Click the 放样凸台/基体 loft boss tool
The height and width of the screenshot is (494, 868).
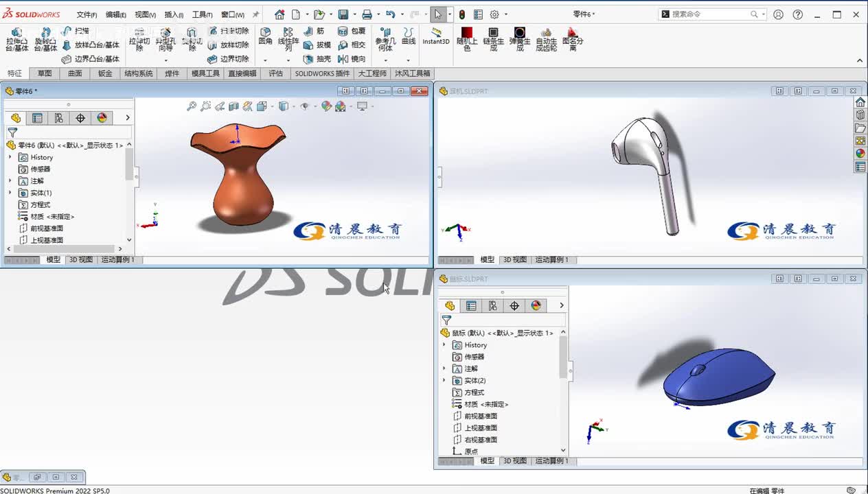pos(91,45)
